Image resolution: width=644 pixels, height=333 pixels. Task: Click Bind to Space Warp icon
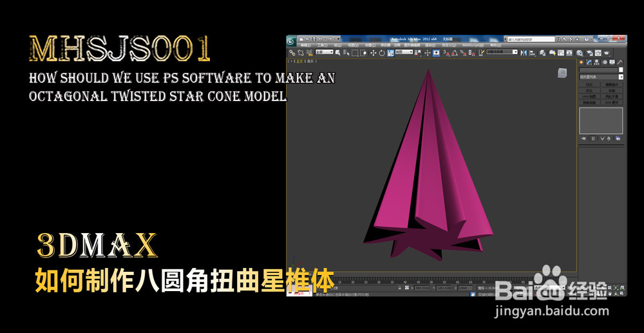point(310,53)
